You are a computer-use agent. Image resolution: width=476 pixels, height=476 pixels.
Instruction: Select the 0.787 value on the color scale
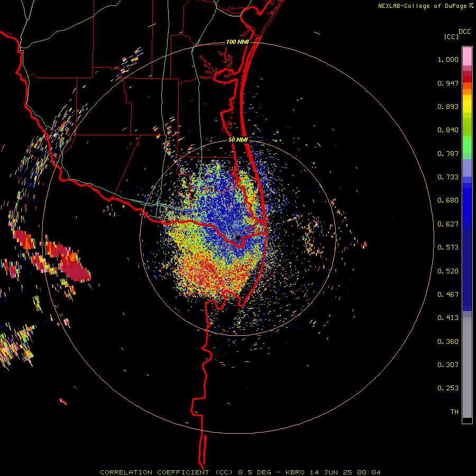448,153
